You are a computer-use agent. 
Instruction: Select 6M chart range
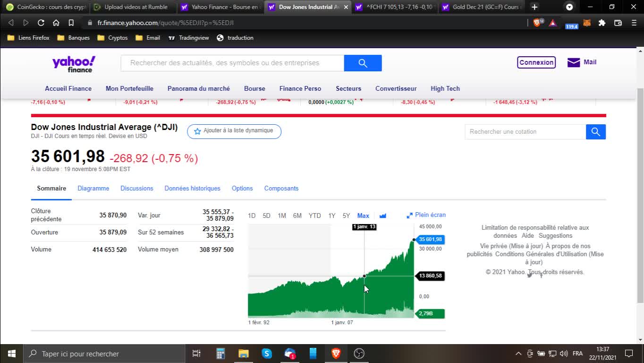(x=297, y=216)
